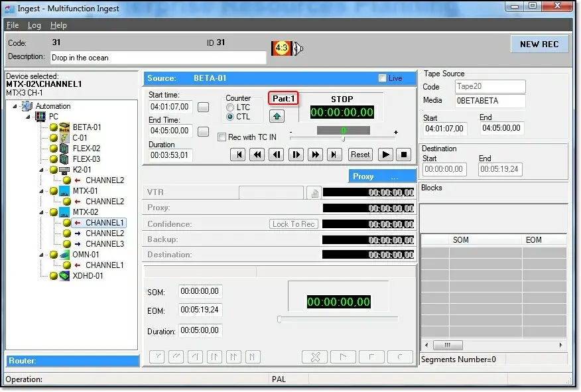
Task: Select the LTC counter radio button
Action: 230,107
